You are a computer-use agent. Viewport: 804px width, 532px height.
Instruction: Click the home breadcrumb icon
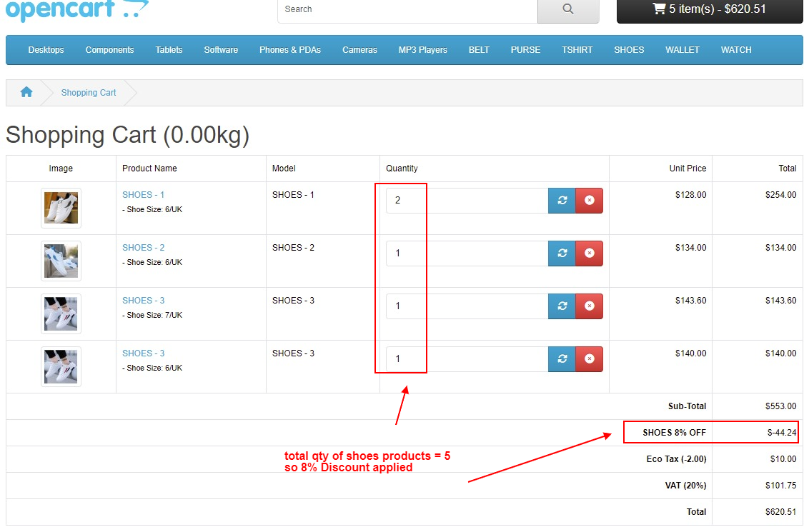coord(26,92)
